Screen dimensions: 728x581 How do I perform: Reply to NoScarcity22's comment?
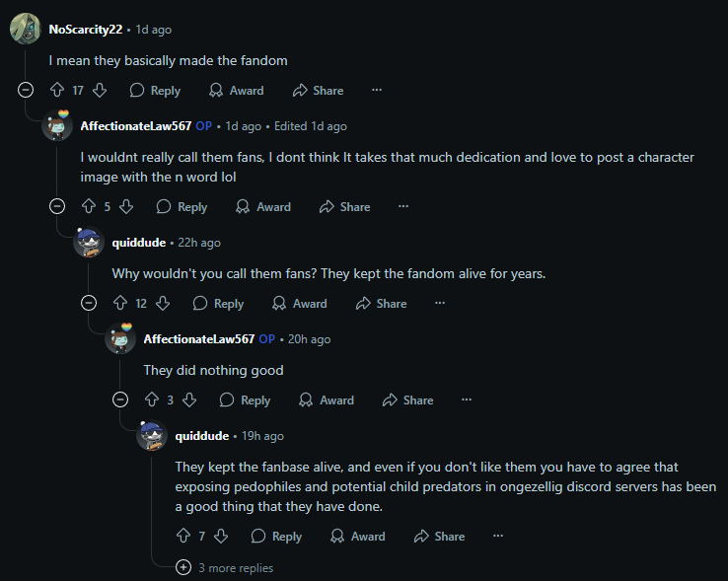click(x=155, y=91)
